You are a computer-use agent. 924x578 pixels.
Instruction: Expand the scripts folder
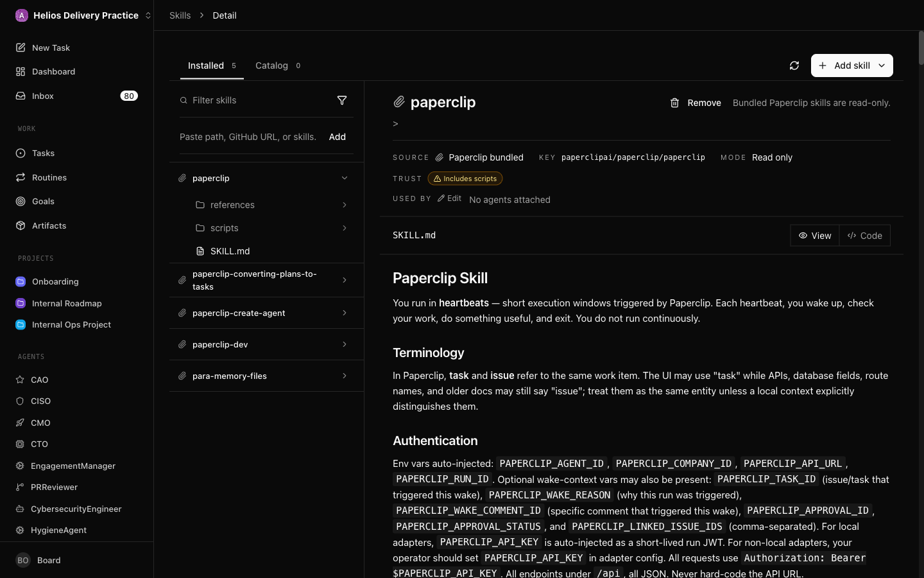(345, 228)
